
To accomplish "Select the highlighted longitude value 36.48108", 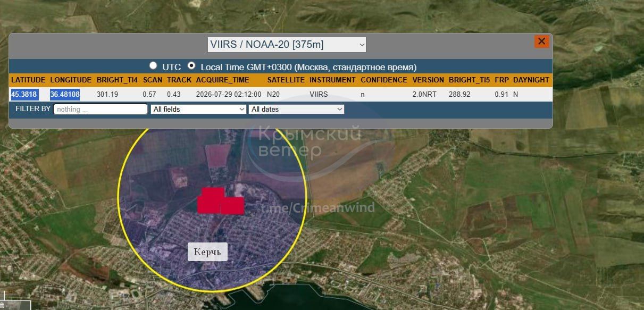I will click(65, 95).
